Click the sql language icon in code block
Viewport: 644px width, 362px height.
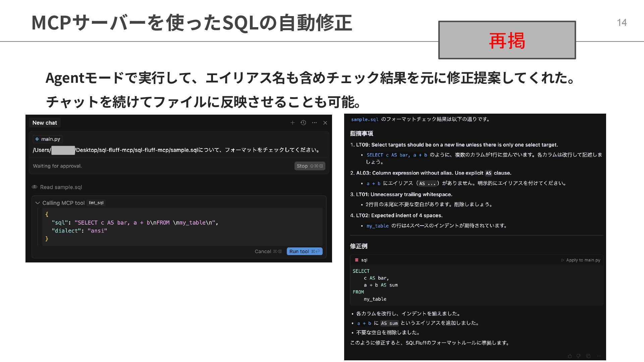[357, 260]
